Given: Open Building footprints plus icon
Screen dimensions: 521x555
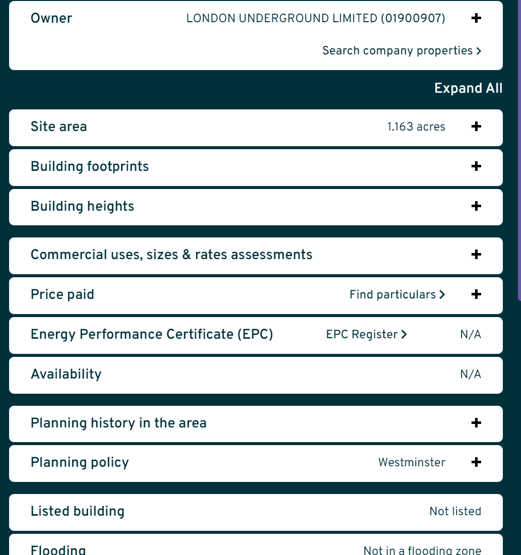Looking at the screenshot, I should pyautogui.click(x=476, y=166).
